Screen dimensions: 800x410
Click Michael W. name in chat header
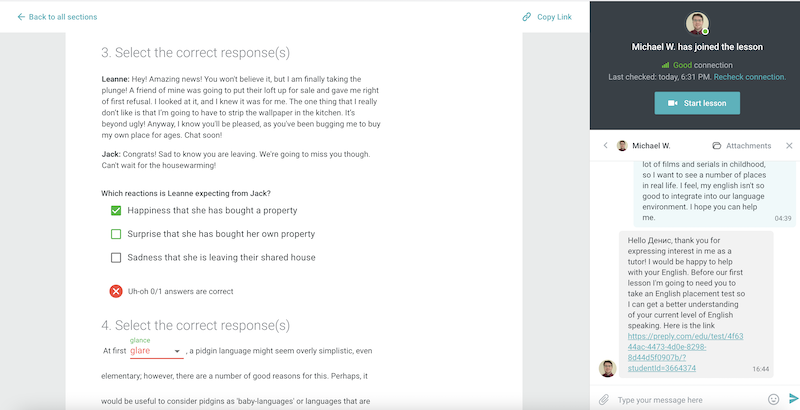tap(651, 146)
